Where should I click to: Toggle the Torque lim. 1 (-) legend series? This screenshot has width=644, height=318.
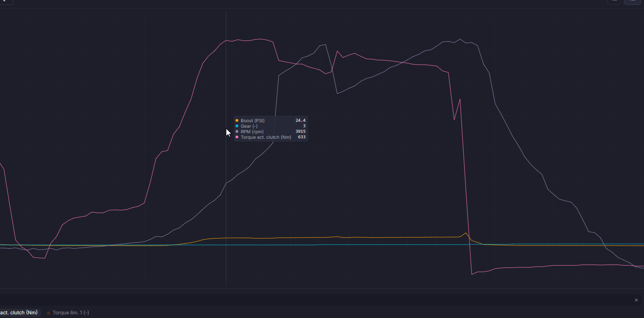(68, 312)
